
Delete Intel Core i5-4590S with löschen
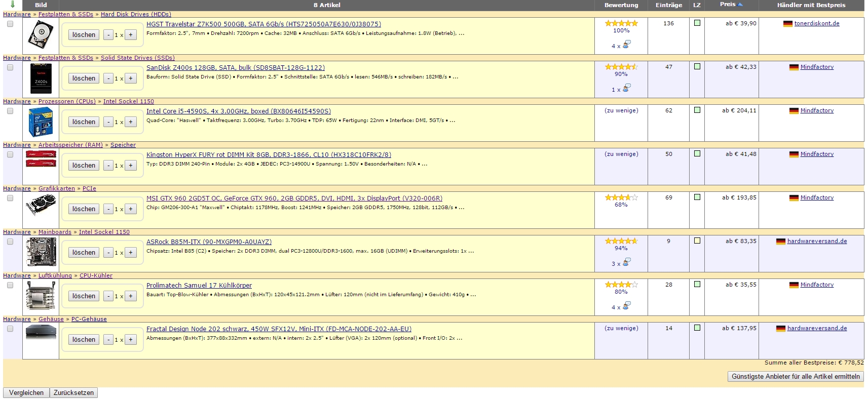tap(84, 122)
